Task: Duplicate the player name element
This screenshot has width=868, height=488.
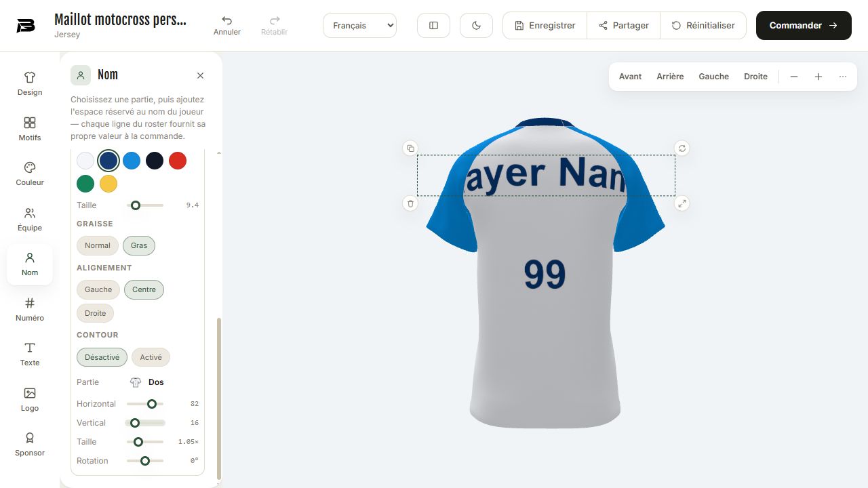Action: [410, 148]
